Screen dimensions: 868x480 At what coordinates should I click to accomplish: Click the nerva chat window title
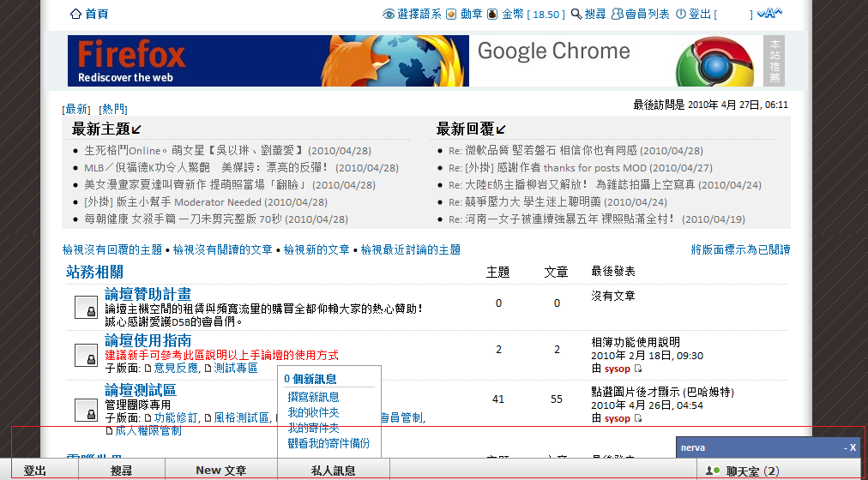[693, 448]
